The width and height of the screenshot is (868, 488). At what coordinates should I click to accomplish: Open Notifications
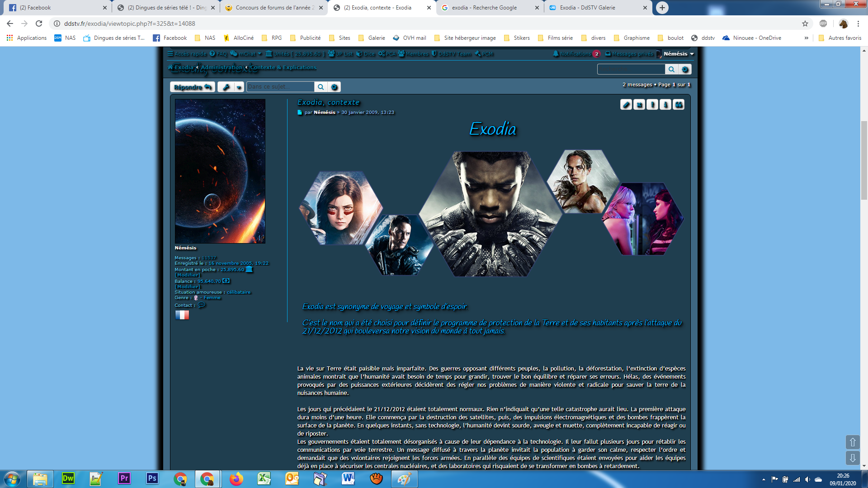pyautogui.click(x=576, y=54)
